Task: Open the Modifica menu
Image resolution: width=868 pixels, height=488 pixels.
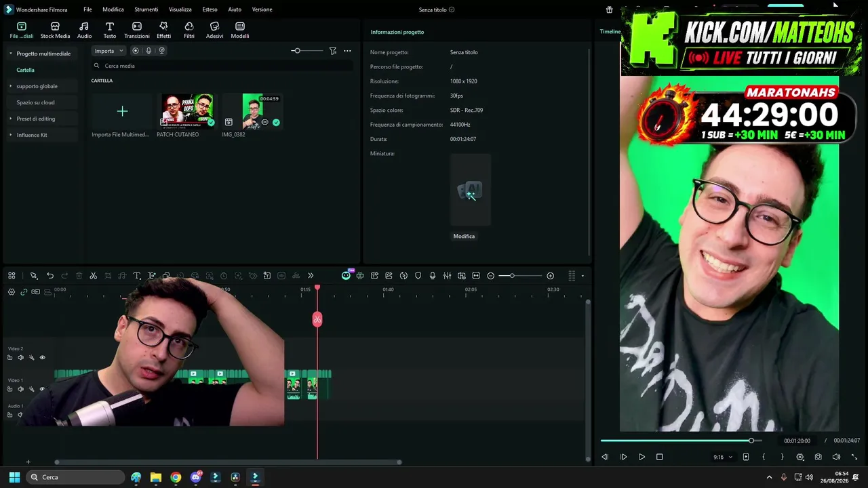Action: [x=113, y=9]
